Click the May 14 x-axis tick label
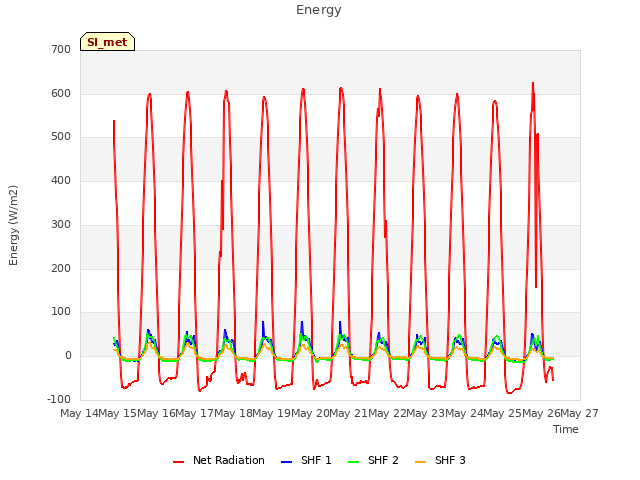This screenshot has width=640, height=480. (79, 413)
